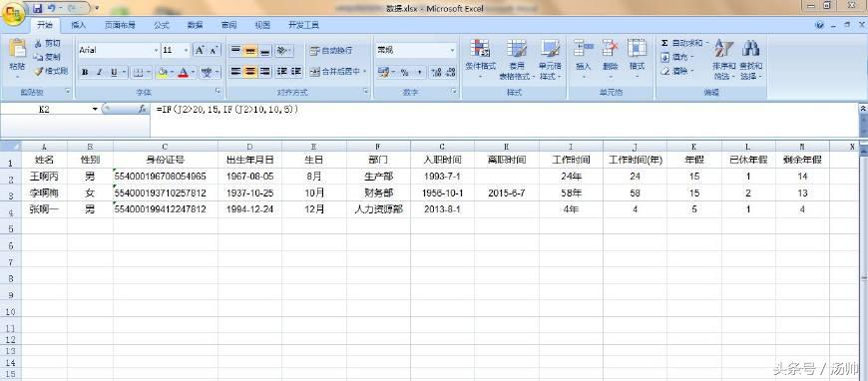This screenshot has height=381, width=868.
Task: Expand the formula bar with the chevron
Action: [x=862, y=109]
